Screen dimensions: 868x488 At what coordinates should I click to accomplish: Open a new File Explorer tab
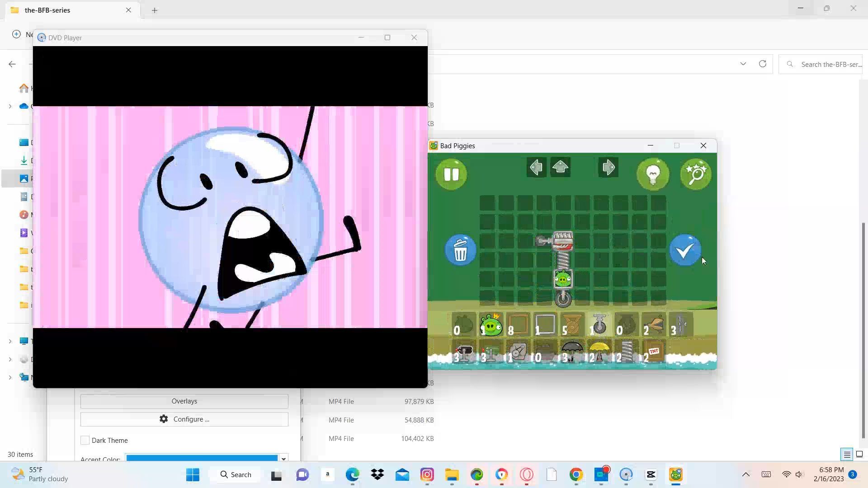[x=155, y=10]
